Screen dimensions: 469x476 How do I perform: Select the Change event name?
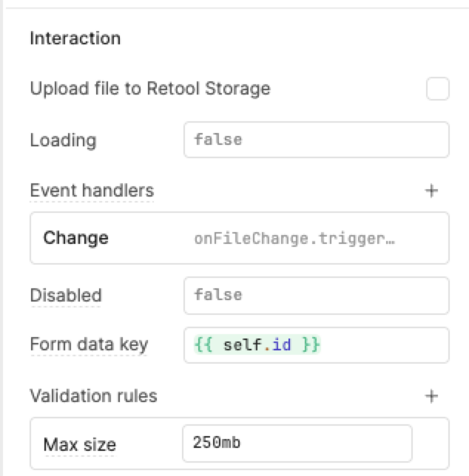pos(75,238)
